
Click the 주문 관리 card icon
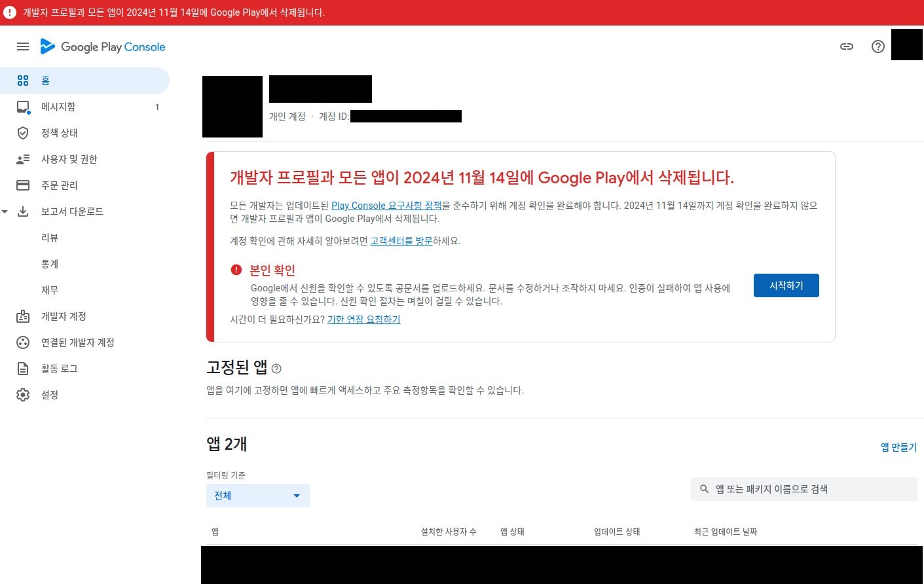tap(23, 185)
